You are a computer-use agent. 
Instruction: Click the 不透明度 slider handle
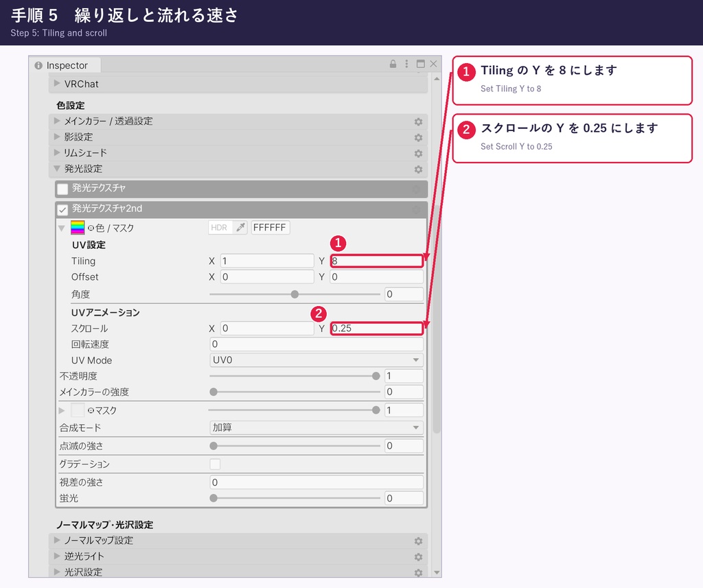pyautogui.click(x=376, y=376)
